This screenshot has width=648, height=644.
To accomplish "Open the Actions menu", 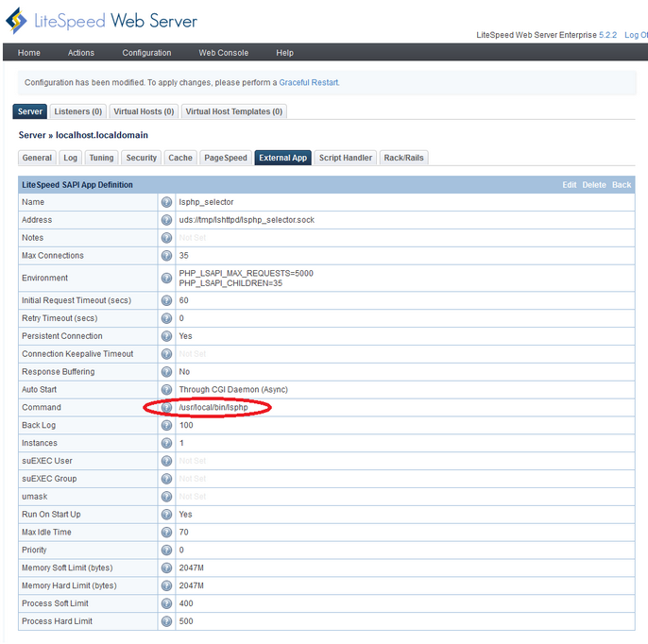I will pos(81,53).
